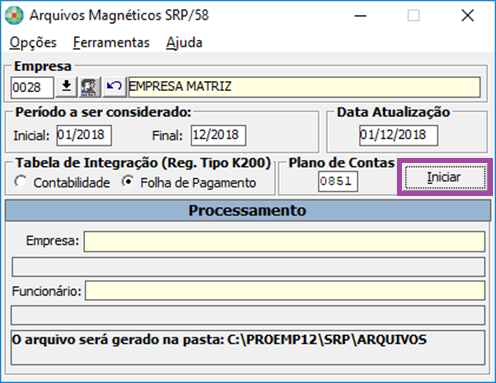The image size is (496, 383).
Task: Minimize the Arquivos Magnéticos window
Action: coord(361,16)
